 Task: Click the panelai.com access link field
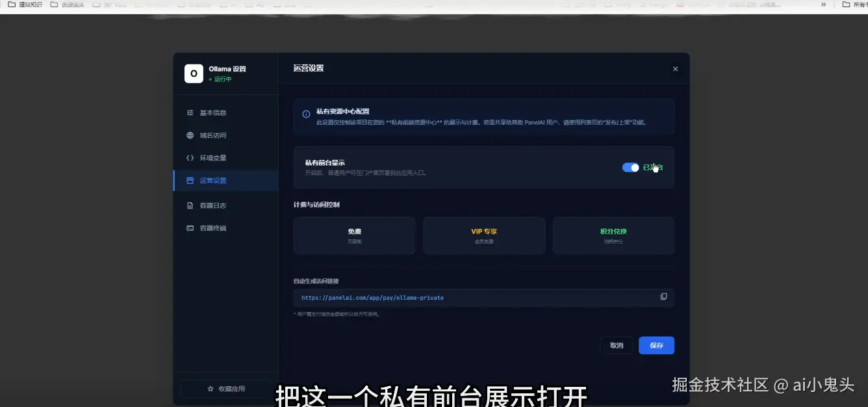pyautogui.click(x=484, y=298)
